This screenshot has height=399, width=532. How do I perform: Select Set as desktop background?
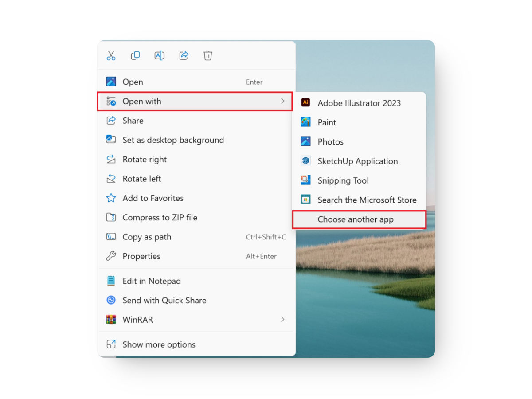[173, 140]
